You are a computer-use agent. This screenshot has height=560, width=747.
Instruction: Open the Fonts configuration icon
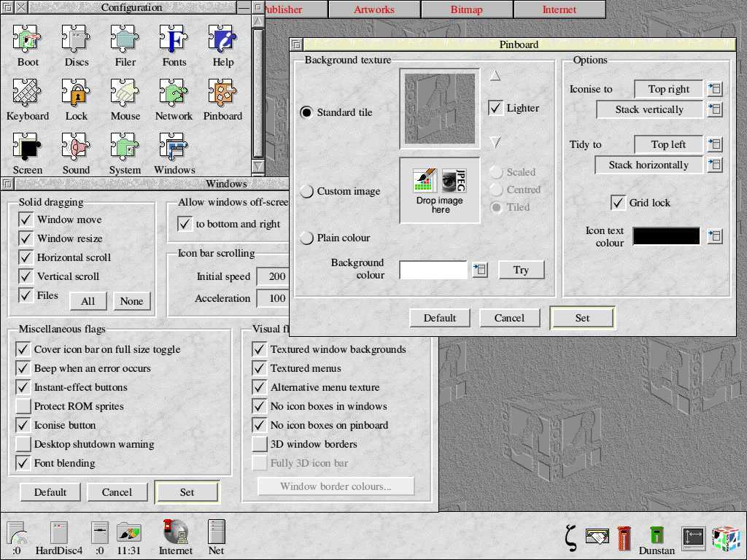coord(174,39)
